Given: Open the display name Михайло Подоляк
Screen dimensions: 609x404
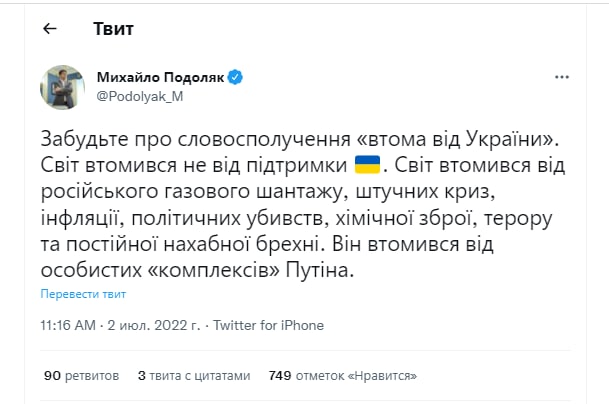Looking at the screenshot, I should [x=161, y=77].
